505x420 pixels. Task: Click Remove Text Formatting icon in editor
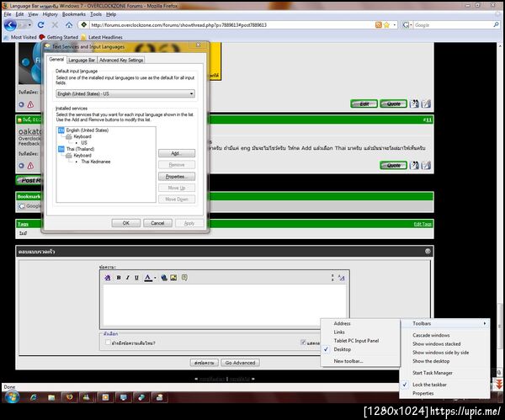pos(108,278)
